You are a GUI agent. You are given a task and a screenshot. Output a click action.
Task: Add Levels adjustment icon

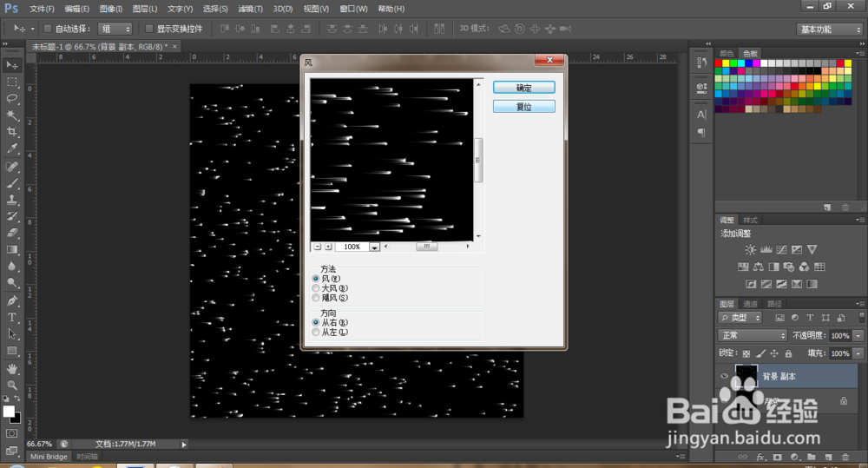click(x=766, y=250)
